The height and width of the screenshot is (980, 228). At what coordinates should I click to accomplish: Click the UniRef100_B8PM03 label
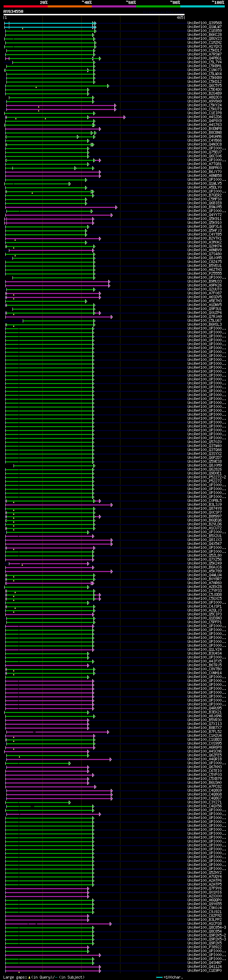coord(204,168)
